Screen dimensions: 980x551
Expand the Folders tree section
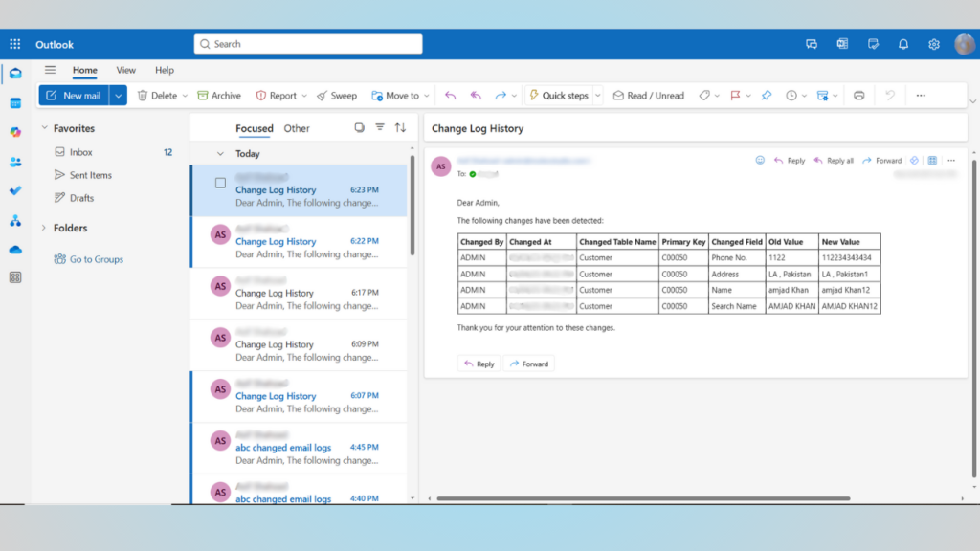(44, 228)
